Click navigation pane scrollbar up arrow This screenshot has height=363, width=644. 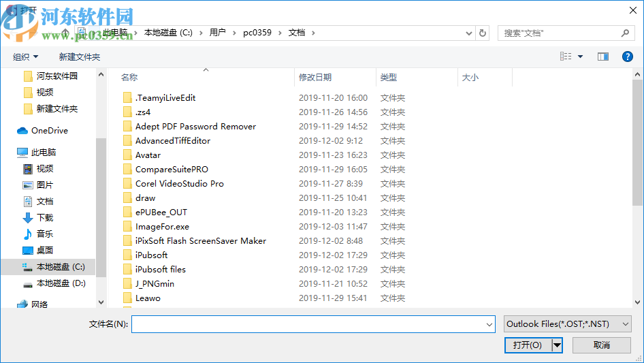click(101, 75)
